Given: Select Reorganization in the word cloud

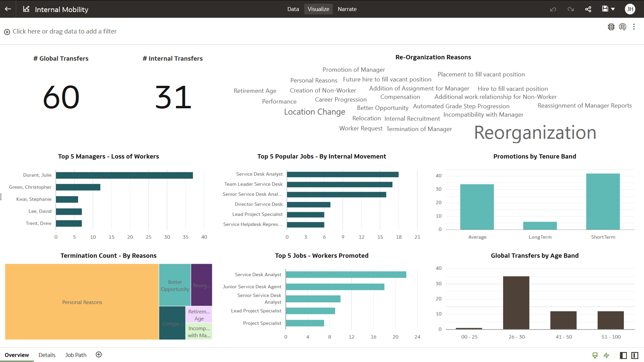Looking at the screenshot, I should [535, 133].
